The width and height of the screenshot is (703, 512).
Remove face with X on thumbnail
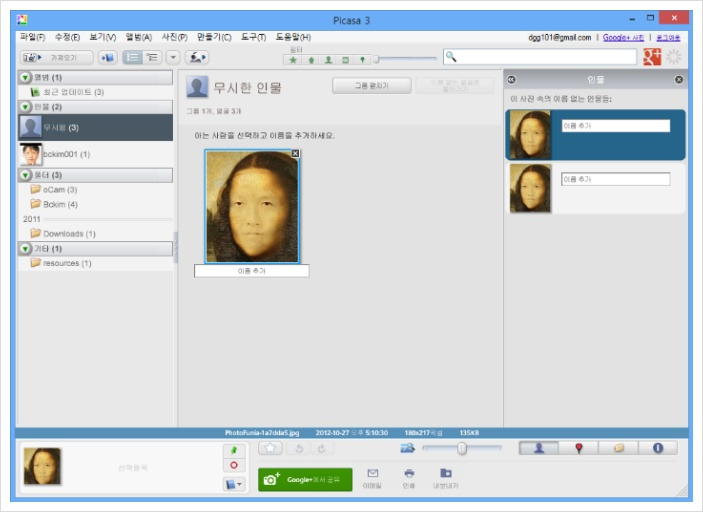295,154
